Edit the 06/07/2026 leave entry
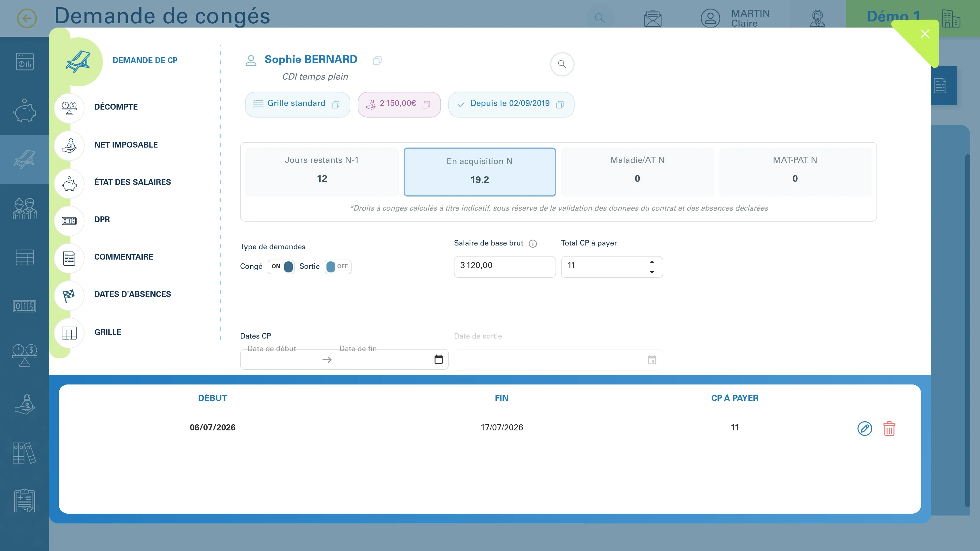980x551 pixels. tap(864, 428)
